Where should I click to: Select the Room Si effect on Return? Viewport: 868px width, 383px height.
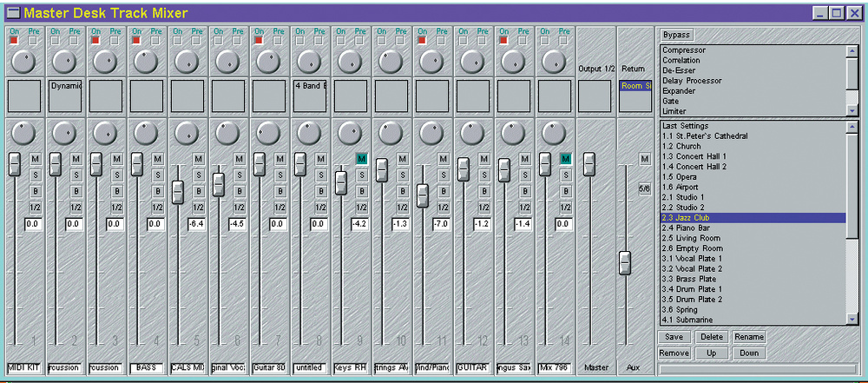coord(635,86)
